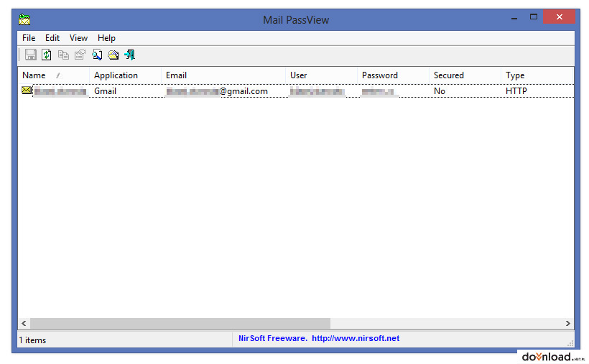Click the 'No' secured cell
Image resolution: width=589 pixels, height=364 pixels.
(x=439, y=91)
